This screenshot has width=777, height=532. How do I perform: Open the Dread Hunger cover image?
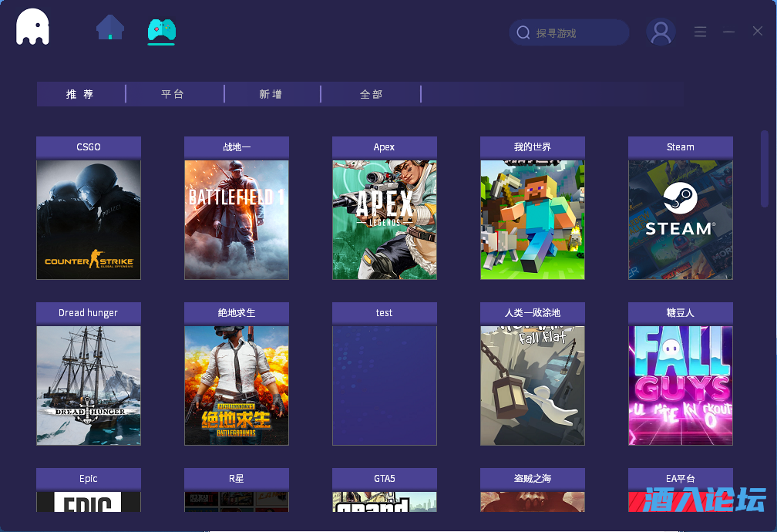click(89, 386)
